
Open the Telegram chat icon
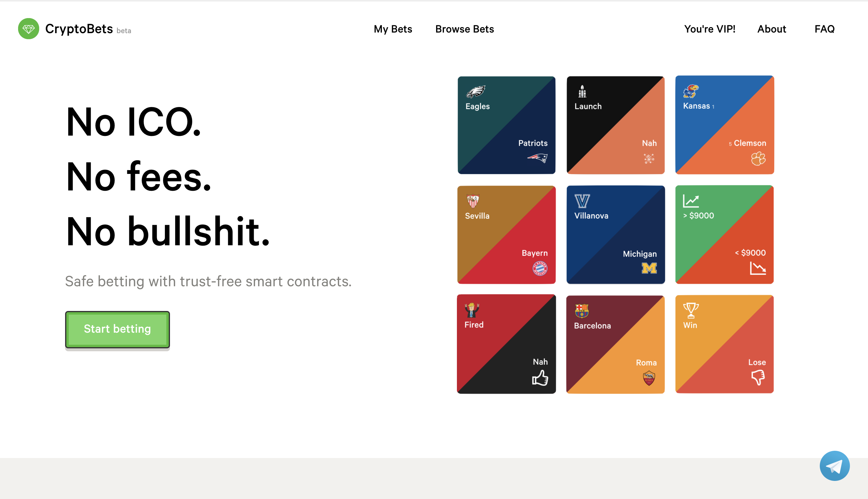[x=835, y=466]
